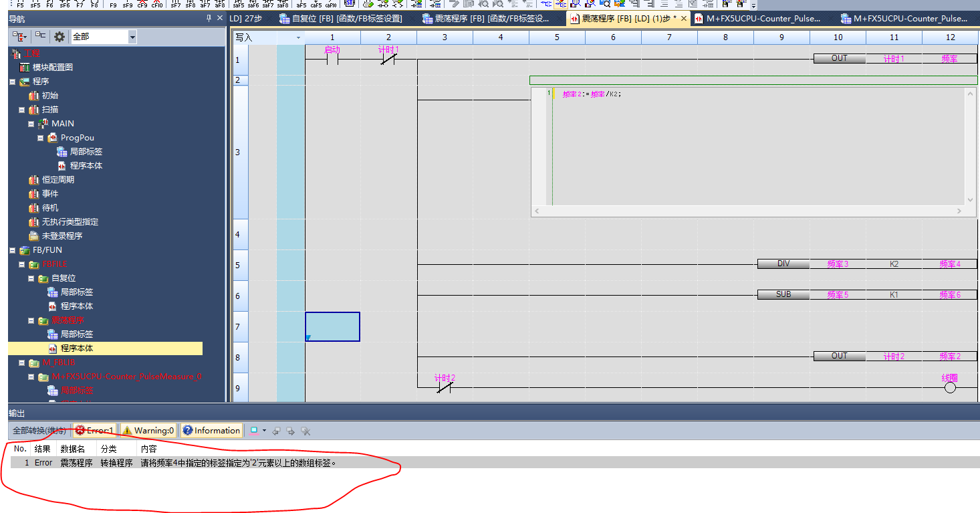Screen dimensions: 980x513
Task: Pin the navigation panel with pushpin icon
Action: [209, 19]
